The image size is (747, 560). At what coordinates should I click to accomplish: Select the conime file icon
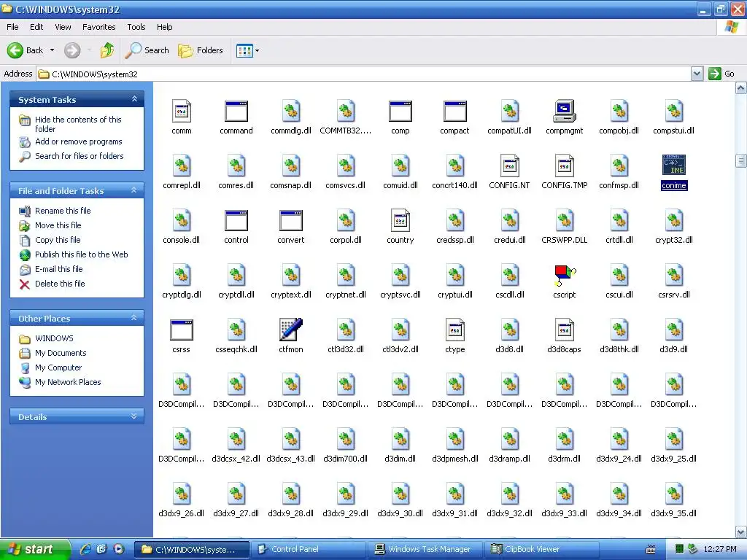coord(673,166)
